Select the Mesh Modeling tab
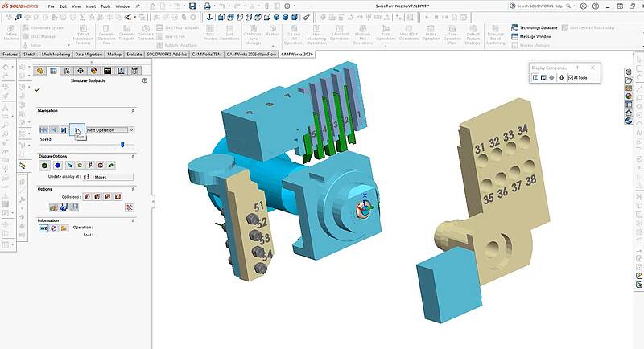 [x=56, y=55]
